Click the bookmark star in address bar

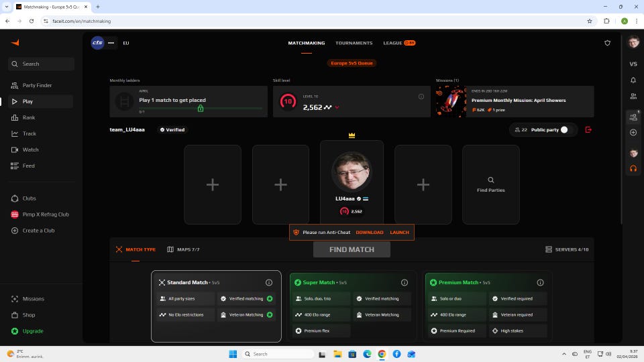[x=590, y=21]
